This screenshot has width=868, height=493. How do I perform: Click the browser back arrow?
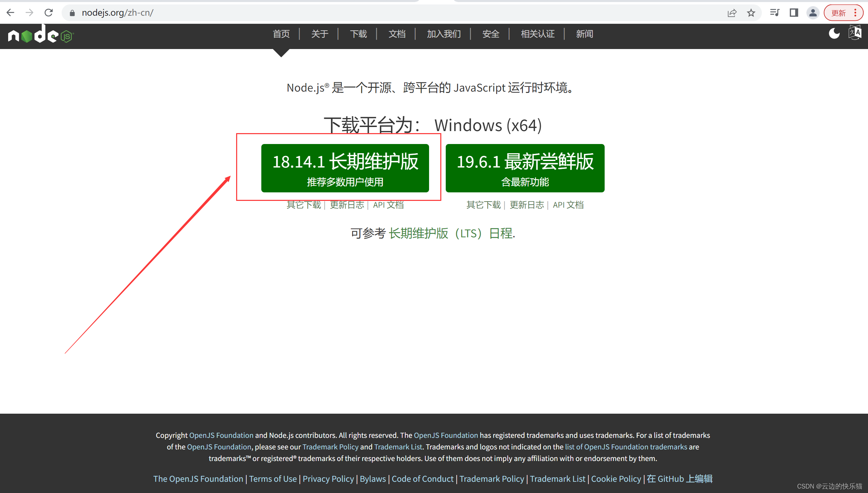tap(11, 13)
